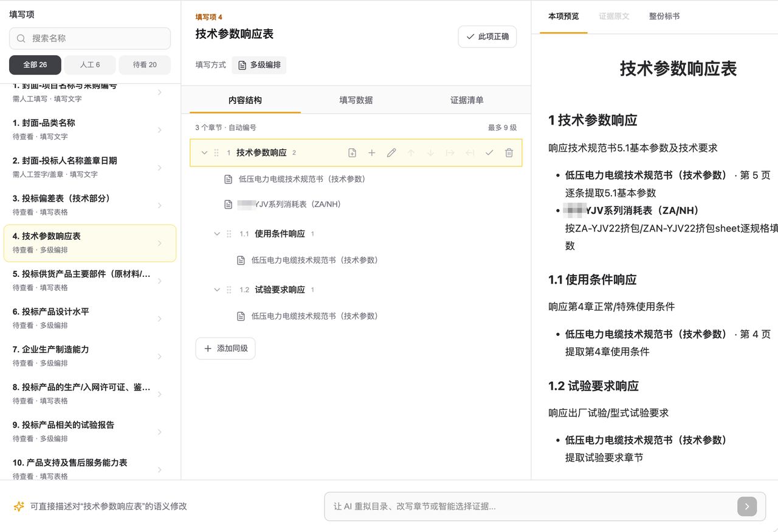Image resolution: width=778 pixels, height=532 pixels.
Task: Open item 5. 投标供货产品主要部件
Action: [90, 281]
